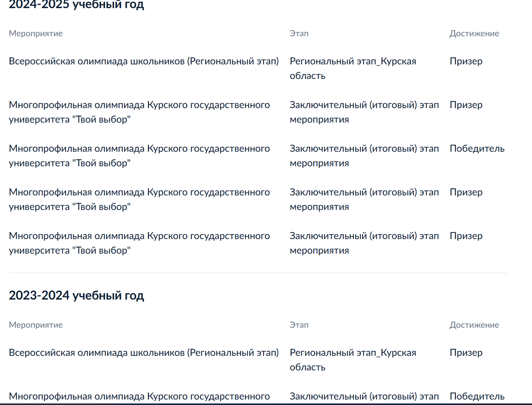The image size is (532, 405).
Task: Click "Победитель" achievement in 2023-2024 table
Action: [x=477, y=396]
